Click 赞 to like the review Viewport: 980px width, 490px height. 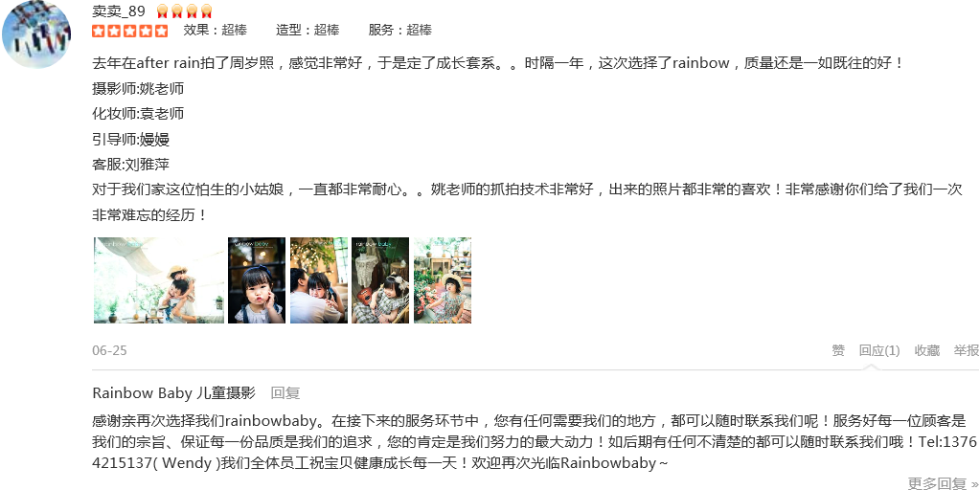point(838,351)
